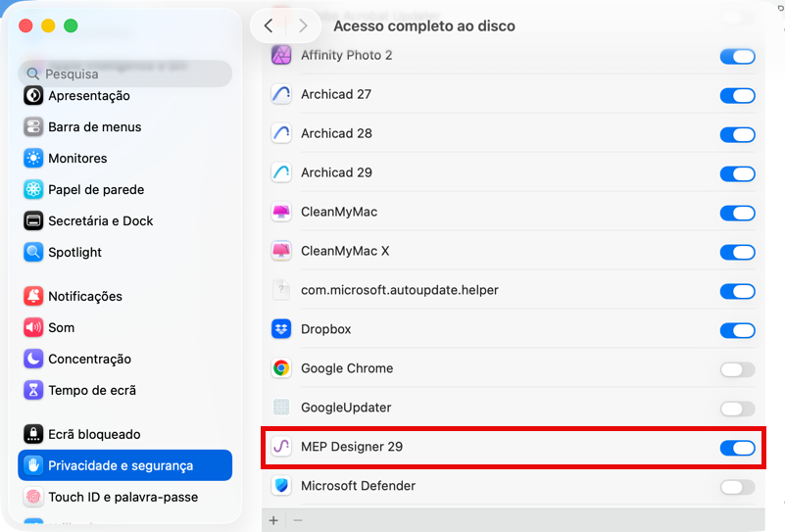Click the Spotlight magnifier sidebar icon
Viewport: 785px width, 532px height.
pyautogui.click(x=33, y=252)
